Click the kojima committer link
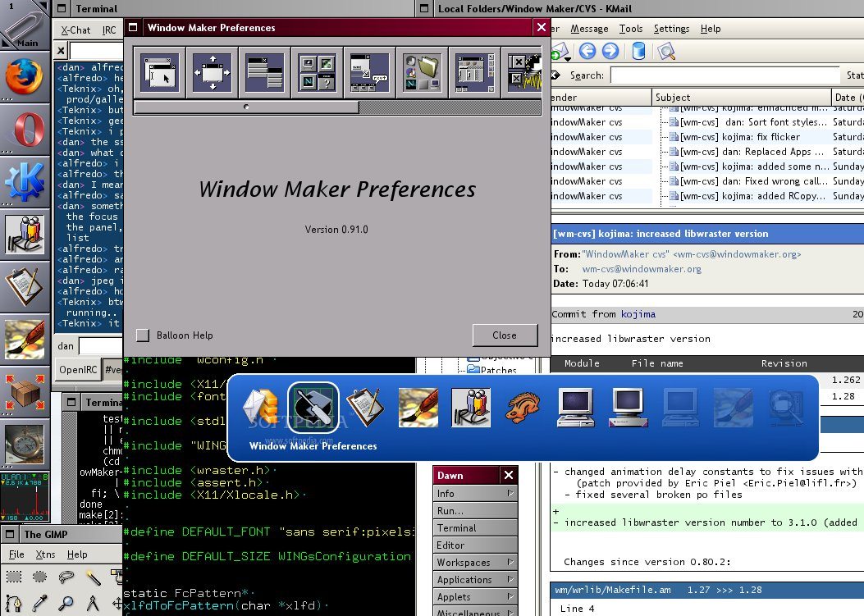This screenshot has width=864, height=616. coord(638,314)
